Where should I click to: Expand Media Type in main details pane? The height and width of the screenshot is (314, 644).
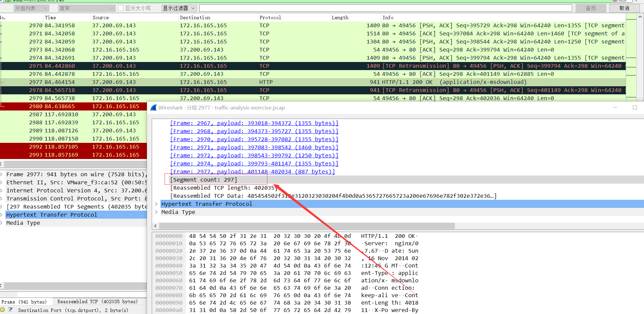click(x=2, y=223)
